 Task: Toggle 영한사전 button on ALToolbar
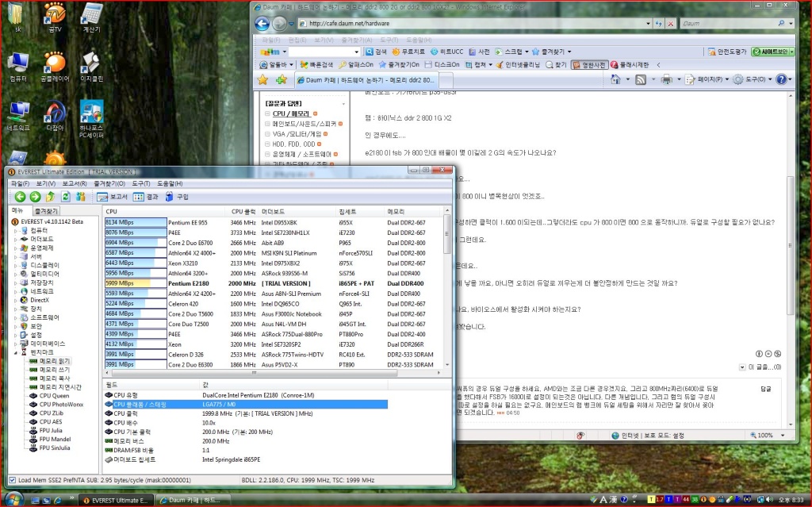[x=589, y=65]
